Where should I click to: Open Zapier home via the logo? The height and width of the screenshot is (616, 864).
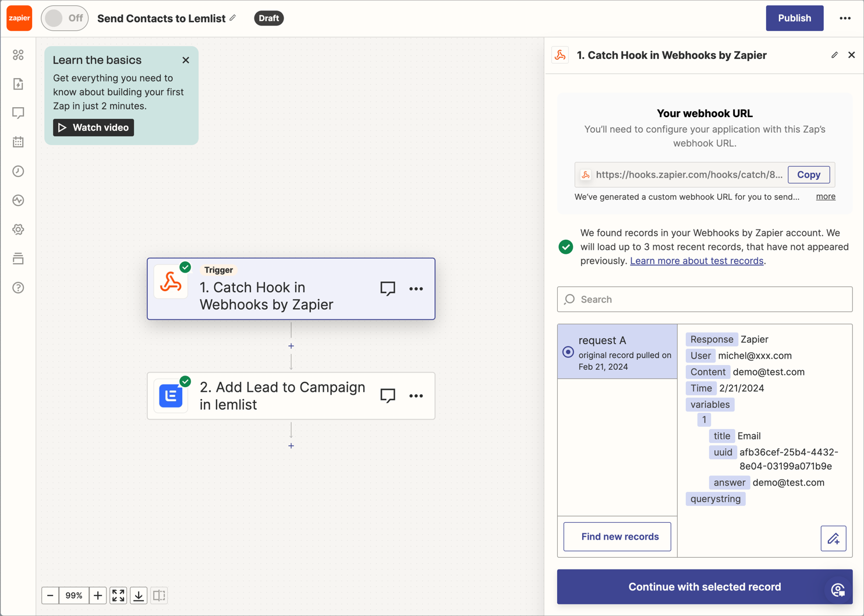pos(19,18)
